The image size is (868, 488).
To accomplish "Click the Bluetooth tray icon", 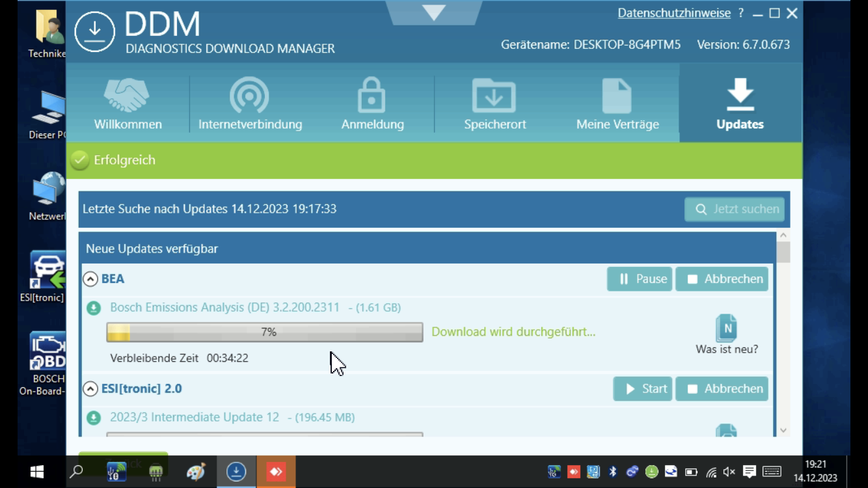I will [613, 472].
